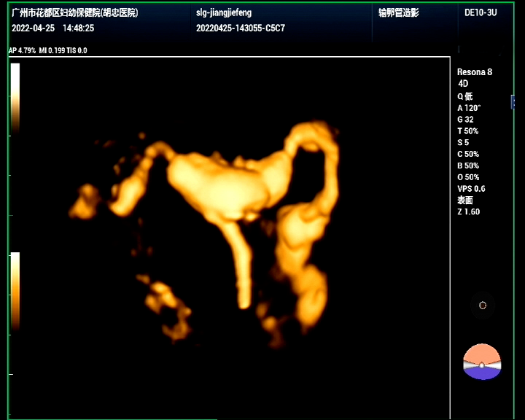Image resolution: width=525 pixels, height=420 pixels.
Task: Click the probe orientation fan indicator icon
Action: pyautogui.click(x=482, y=362)
